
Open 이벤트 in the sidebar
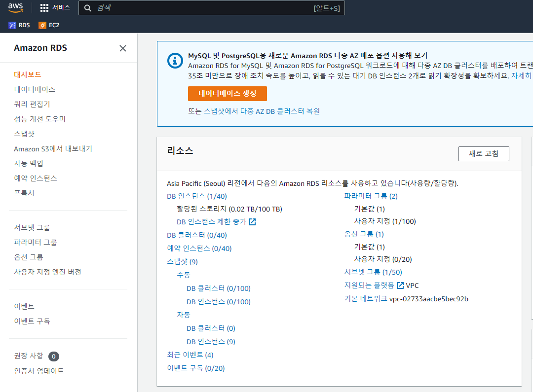pyautogui.click(x=24, y=306)
